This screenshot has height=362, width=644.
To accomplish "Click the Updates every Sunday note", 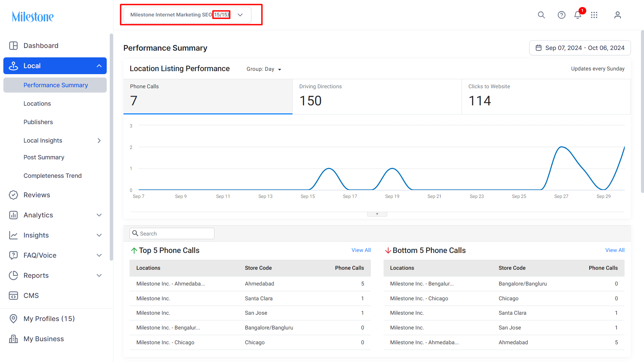I will pyautogui.click(x=598, y=69).
